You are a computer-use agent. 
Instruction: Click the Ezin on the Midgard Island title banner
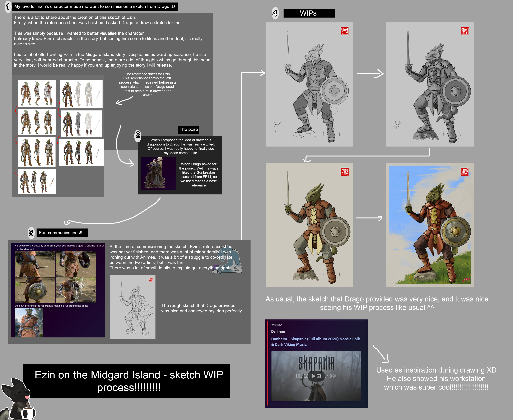coord(126,381)
